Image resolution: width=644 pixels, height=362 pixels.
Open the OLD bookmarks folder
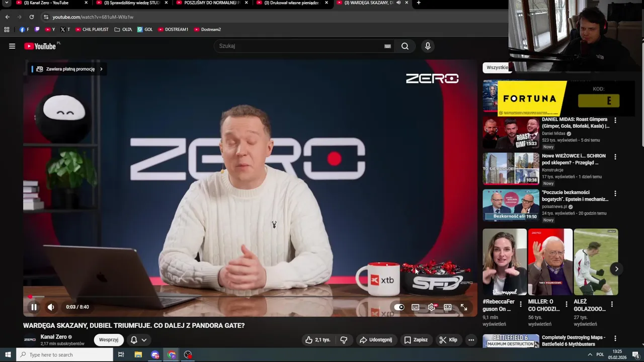(x=123, y=30)
